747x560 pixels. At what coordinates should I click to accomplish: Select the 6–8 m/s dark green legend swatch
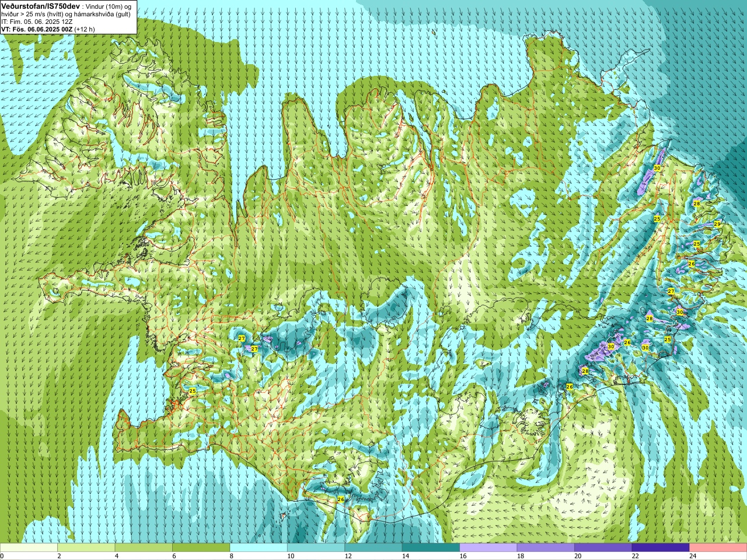click(201, 548)
